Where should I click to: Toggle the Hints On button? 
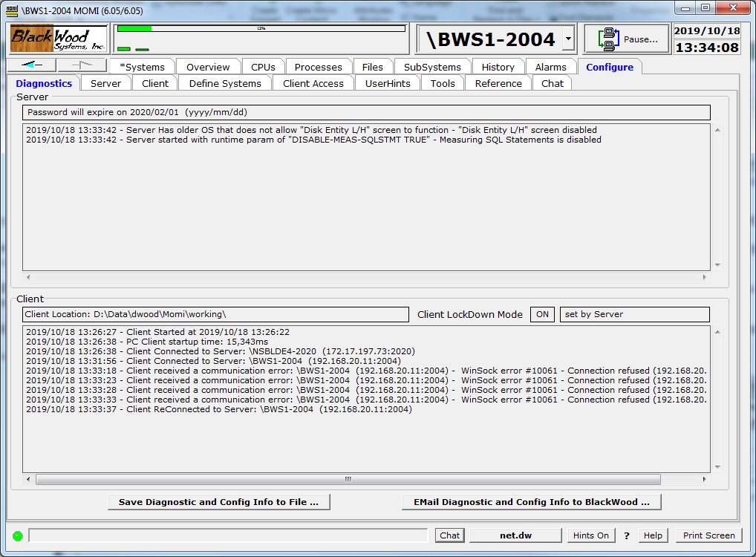click(x=590, y=535)
